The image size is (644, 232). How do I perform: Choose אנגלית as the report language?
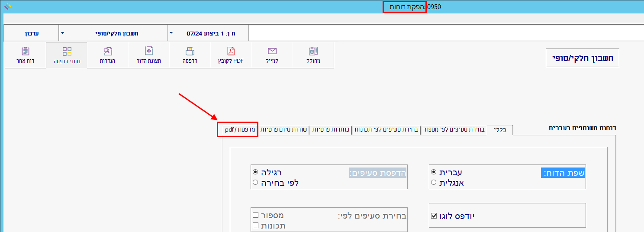[x=434, y=183]
